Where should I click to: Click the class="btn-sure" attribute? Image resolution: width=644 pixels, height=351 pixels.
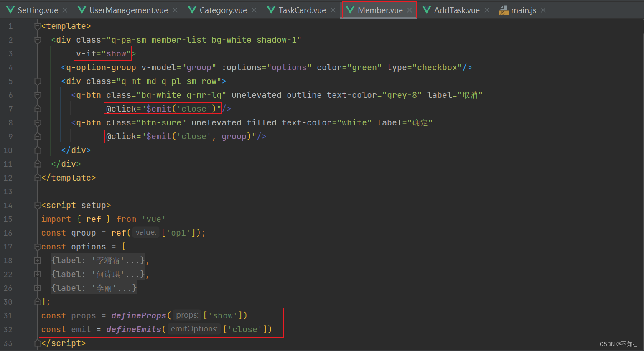click(x=146, y=123)
